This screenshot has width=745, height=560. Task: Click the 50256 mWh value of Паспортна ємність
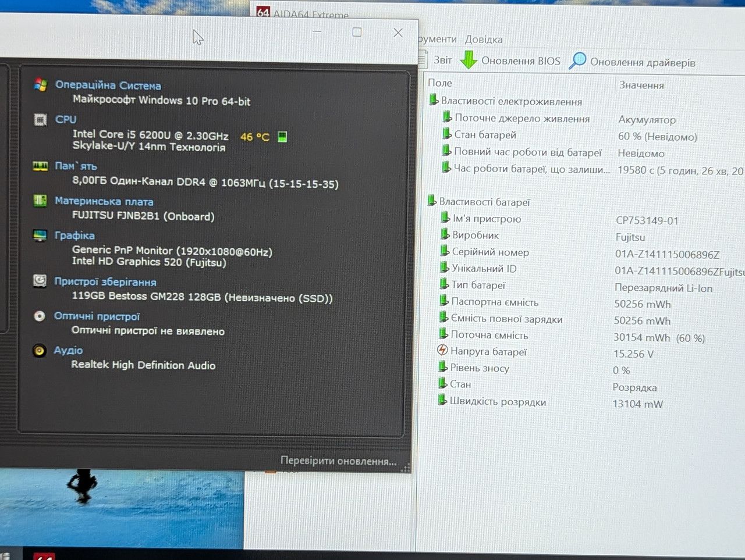point(643,304)
